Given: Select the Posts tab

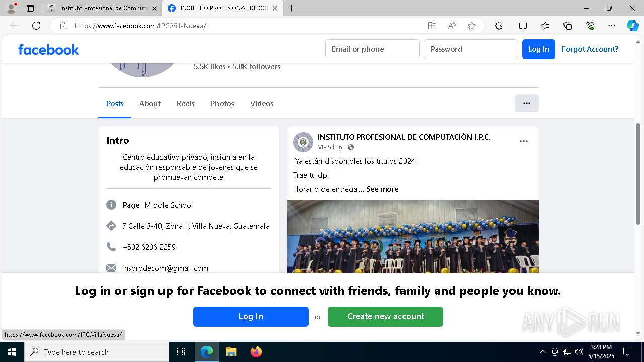Looking at the screenshot, I should click(x=115, y=103).
